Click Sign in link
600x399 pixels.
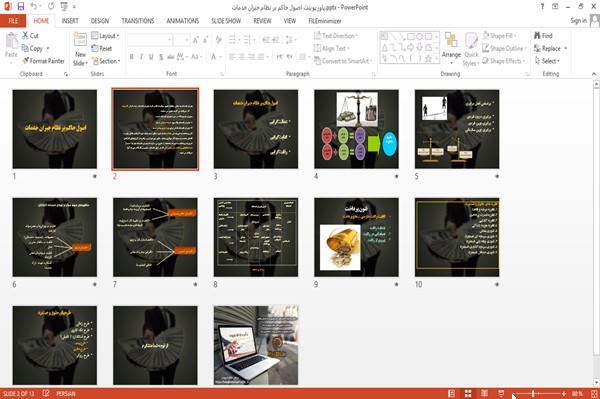coord(578,21)
